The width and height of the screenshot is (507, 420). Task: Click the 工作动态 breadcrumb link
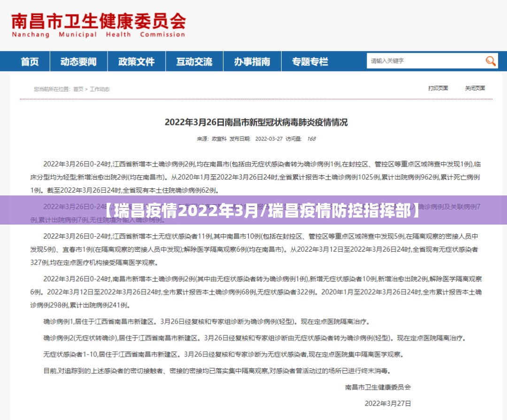coord(100,89)
